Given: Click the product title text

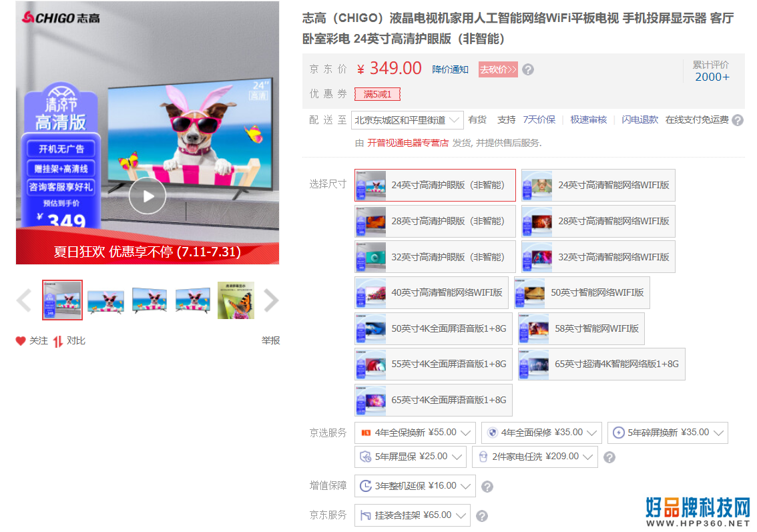Looking at the screenshot, I should 518,29.
